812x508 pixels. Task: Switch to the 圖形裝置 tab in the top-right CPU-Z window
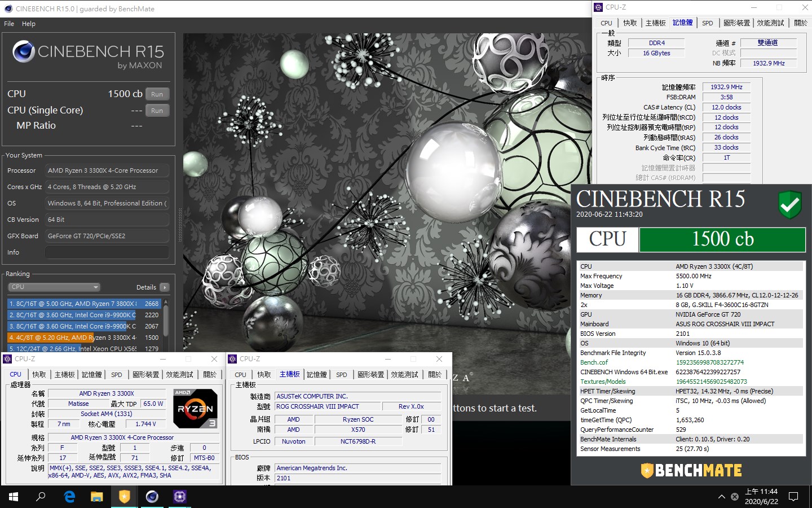736,23
